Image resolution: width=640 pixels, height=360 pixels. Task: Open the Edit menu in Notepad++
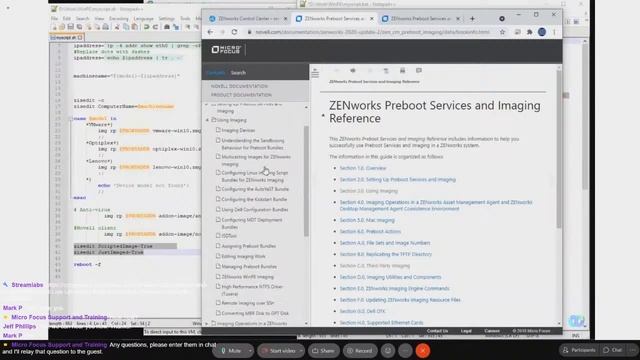pyautogui.click(x=67, y=19)
